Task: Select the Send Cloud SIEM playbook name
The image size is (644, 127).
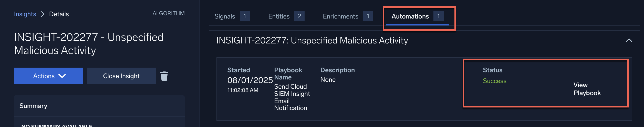Action: [x=292, y=97]
